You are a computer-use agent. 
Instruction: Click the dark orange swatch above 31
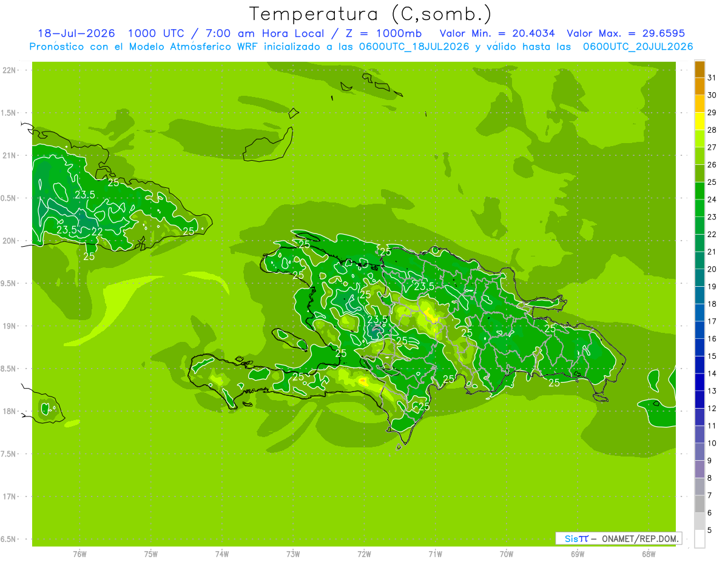click(699, 69)
